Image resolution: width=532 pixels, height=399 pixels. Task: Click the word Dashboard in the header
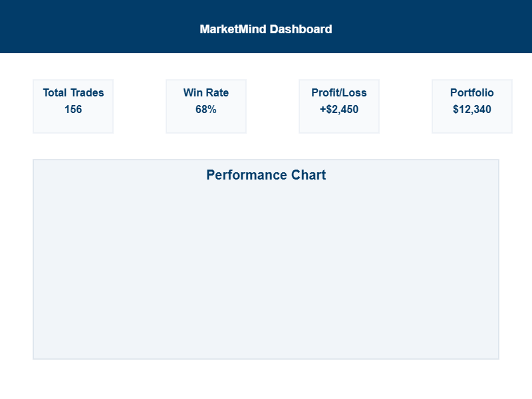pyautogui.click(x=301, y=29)
